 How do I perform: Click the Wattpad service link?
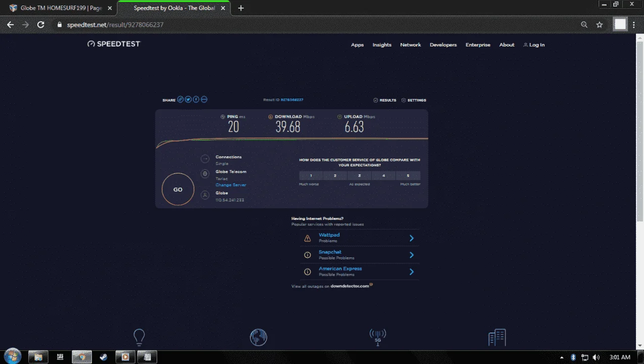click(x=329, y=235)
